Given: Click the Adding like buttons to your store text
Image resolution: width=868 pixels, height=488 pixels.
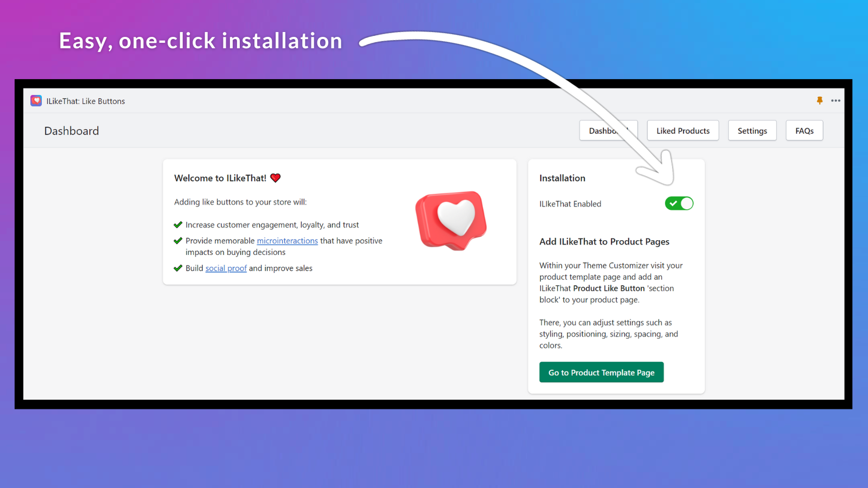Looking at the screenshot, I should 240,202.
